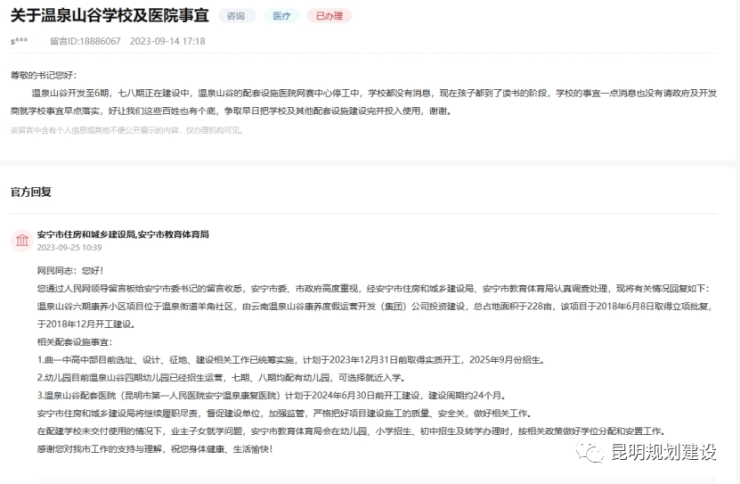Select the 医疗 category tag
Screen dimensions: 740x484
point(281,17)
